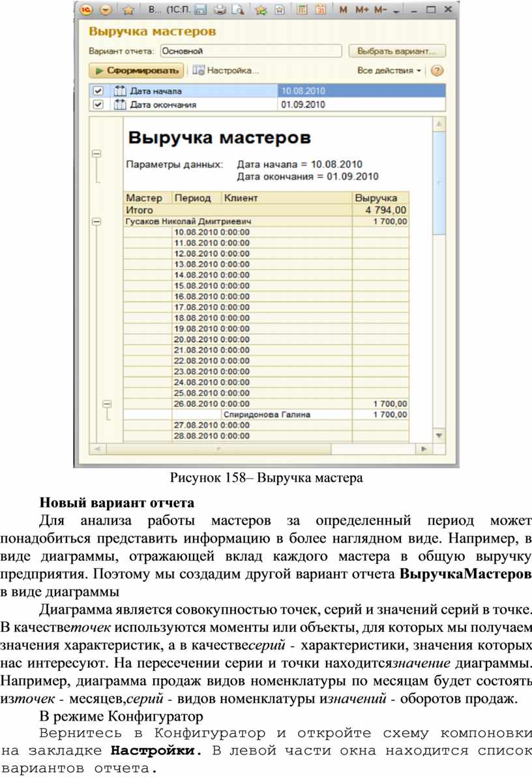This screenshot has width=532, height=778.
Task: Toggle the Дата начала checkbox
Action: coord(98,91)
